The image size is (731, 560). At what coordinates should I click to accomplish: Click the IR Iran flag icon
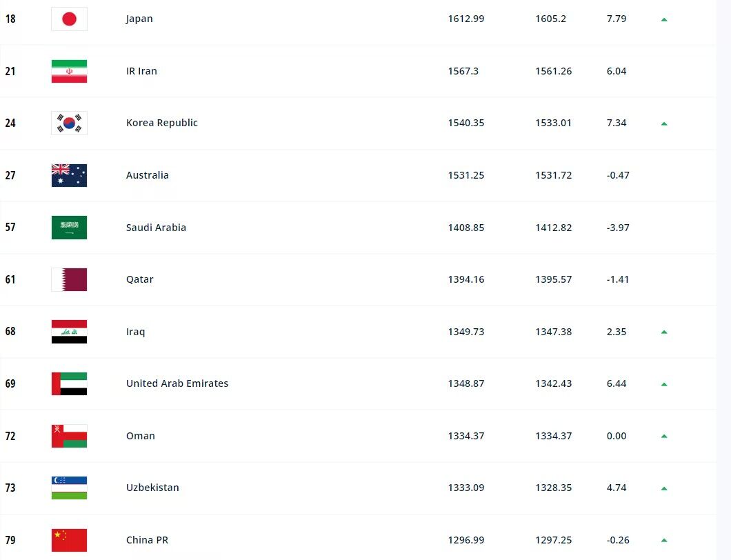tap(69, 71)
